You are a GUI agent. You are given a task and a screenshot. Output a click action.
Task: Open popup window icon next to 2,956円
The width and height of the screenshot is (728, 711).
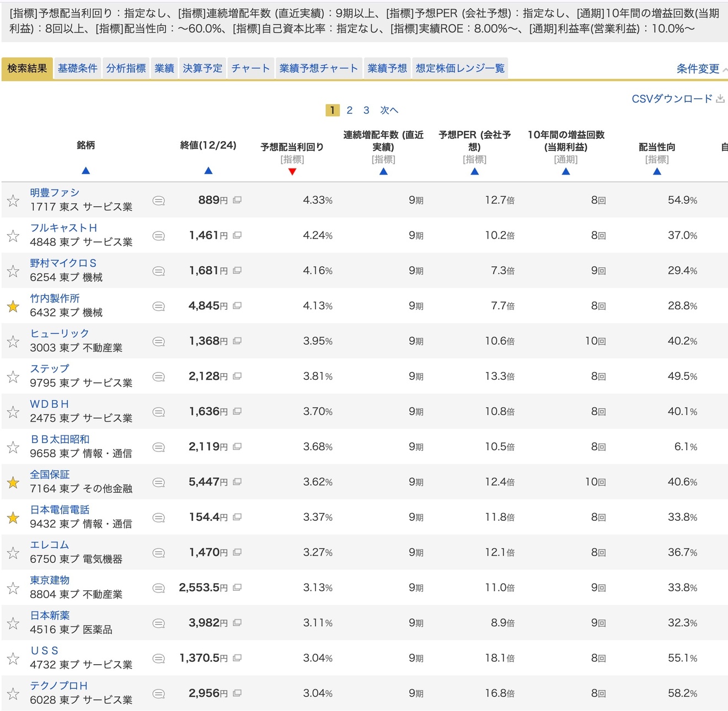pyautogui.click(x=237, y=693)
